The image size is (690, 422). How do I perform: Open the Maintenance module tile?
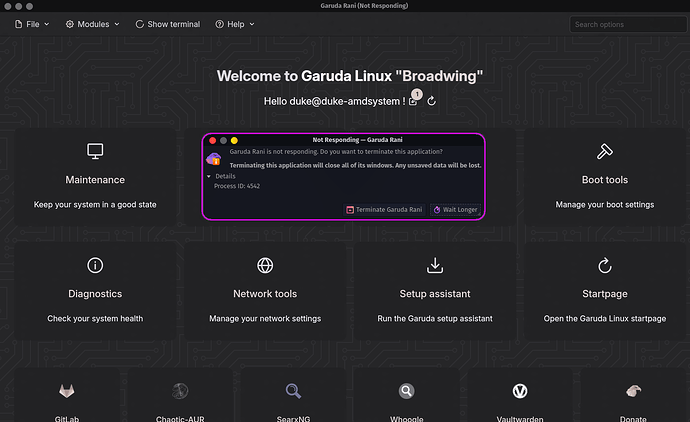coord(95,178)
